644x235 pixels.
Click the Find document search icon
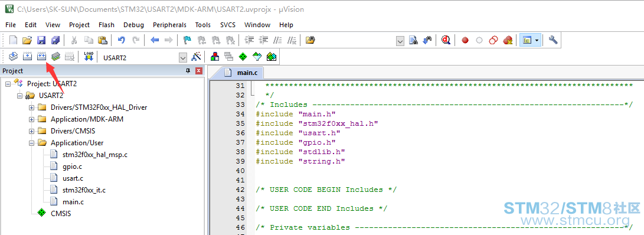414,40
